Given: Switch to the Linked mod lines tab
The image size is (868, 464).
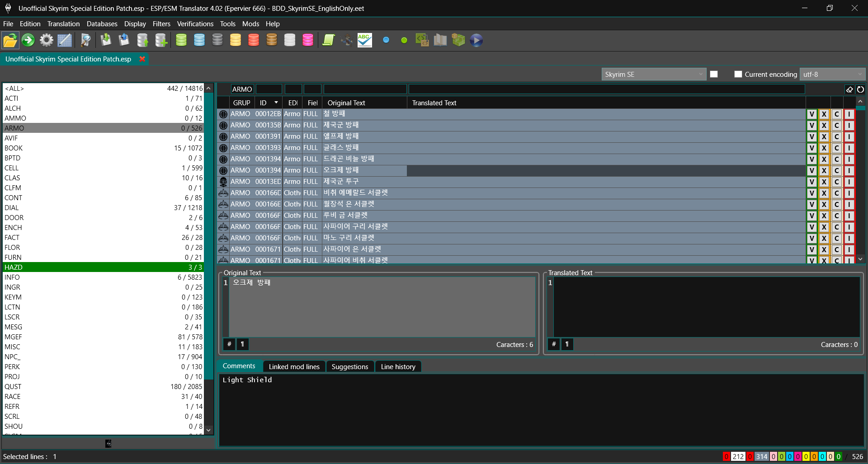Looking at the screenshot, I should [x=294, y=366].
